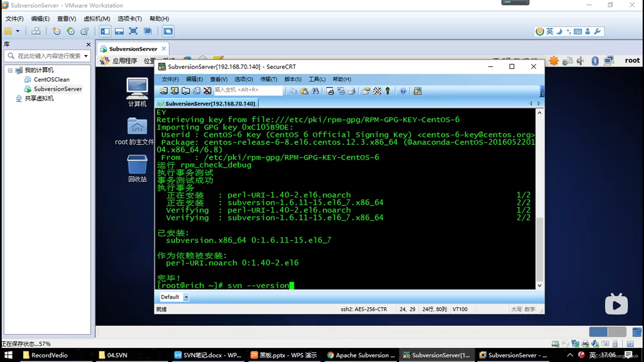The width and height of the screenshot is (644, 362).
Task: Open the 脚本(S) menu in SecureCRT
Action: (x=292, y=79)
